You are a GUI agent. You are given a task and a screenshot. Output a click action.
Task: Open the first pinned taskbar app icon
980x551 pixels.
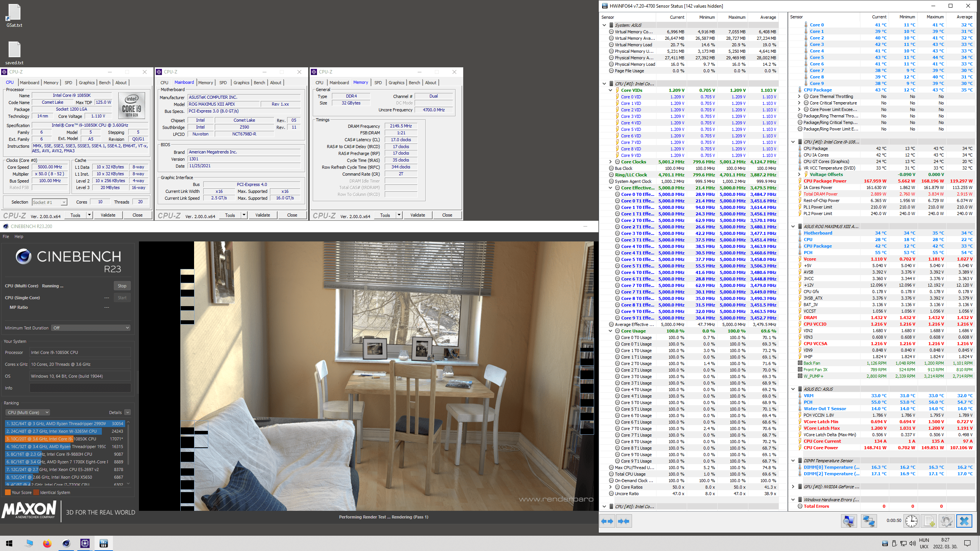[29, 543]
